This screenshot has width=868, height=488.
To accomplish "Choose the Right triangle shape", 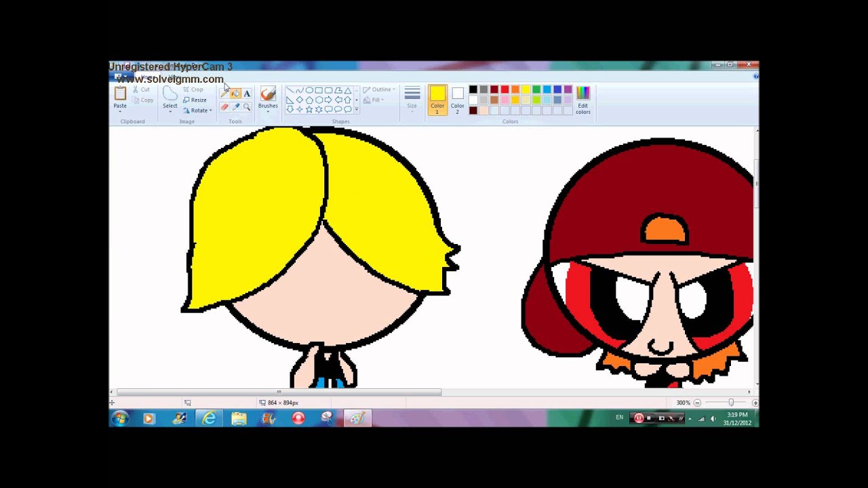I will [x=290, y=100].
